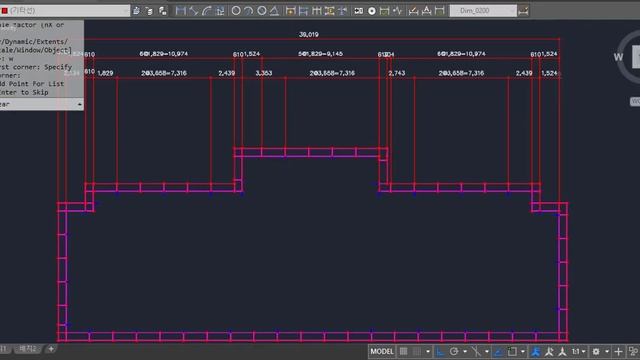Click the status bar customization icon at far right

pyautogui.click(x=633, y=351)
